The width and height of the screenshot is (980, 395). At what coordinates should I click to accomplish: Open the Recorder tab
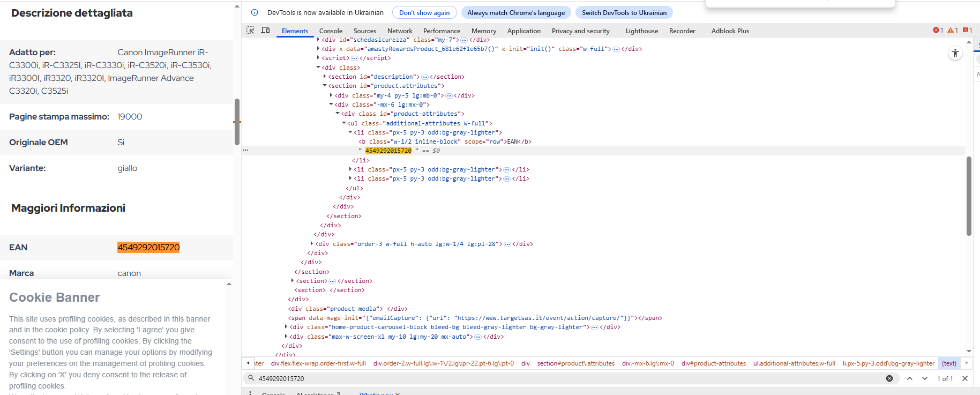coord(682,31)
